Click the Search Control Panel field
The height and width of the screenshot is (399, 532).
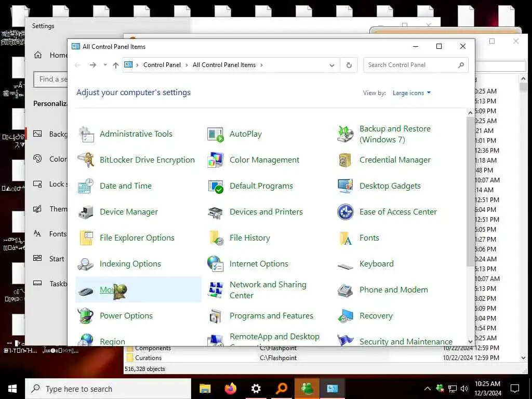click(x=416, y=65)
